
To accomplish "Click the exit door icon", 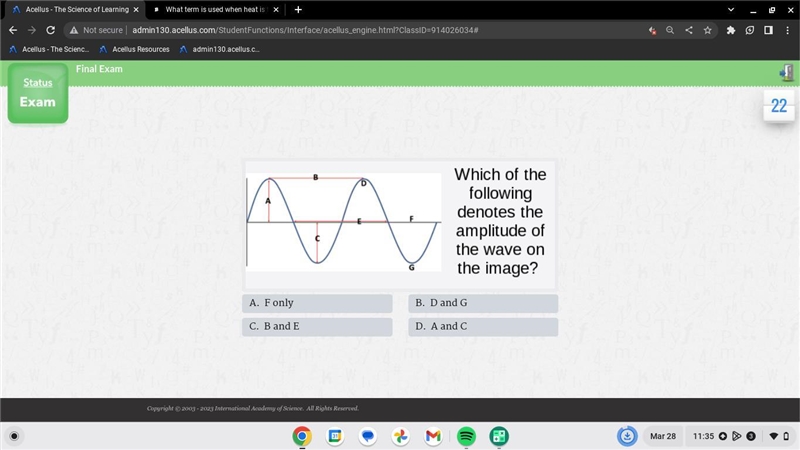I will [786, 73].
